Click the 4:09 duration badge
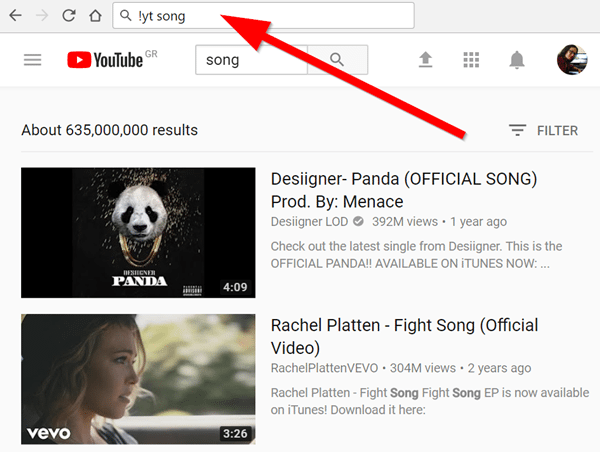Image resolution: width=600 pixels, height=452 pixels. click(x=235, y=287)
